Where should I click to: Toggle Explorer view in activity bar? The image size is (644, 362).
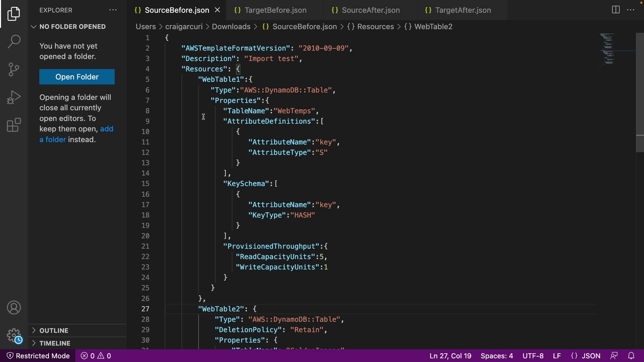pyautogui.click(x=14, y=14)
